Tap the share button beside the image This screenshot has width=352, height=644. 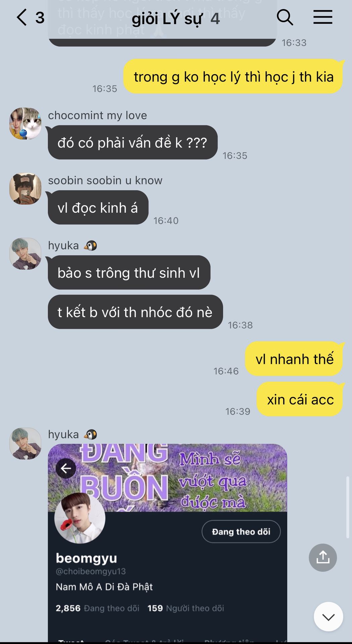point(323,557)
